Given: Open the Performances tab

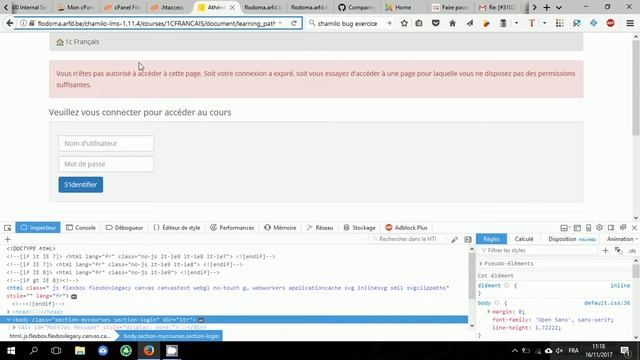Looking at the screenshot, I should pyautogui.click(x=232, y=228).
